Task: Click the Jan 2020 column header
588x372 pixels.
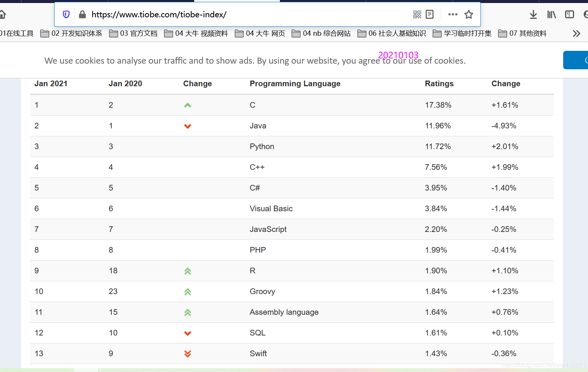Action: tap(125, 84)
